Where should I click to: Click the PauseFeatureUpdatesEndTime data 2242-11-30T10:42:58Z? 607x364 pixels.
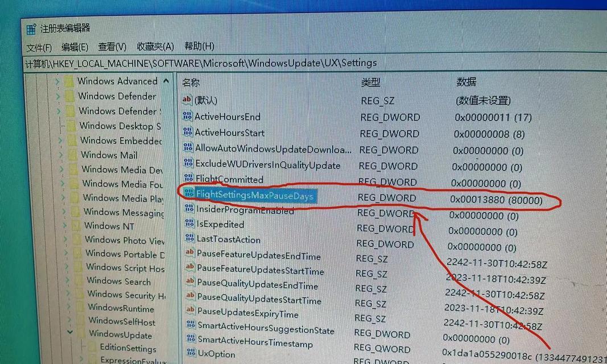(x=497, y=263)
